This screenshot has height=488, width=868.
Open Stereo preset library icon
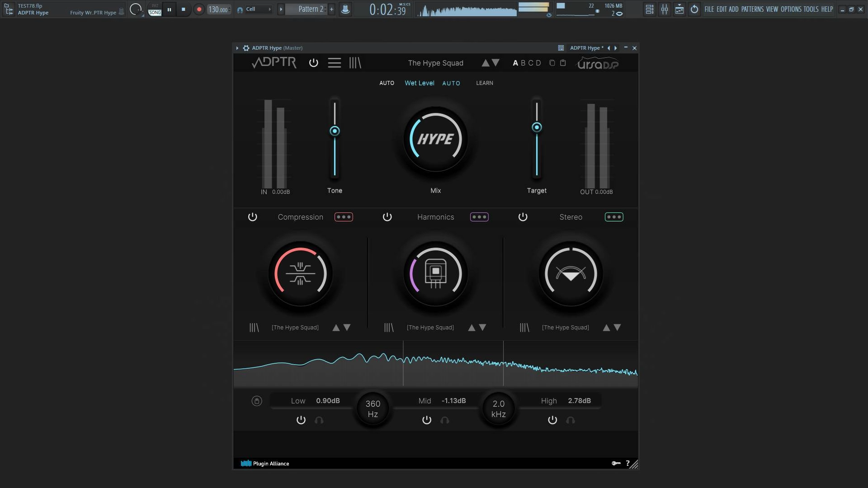click(x=524, y=328)
